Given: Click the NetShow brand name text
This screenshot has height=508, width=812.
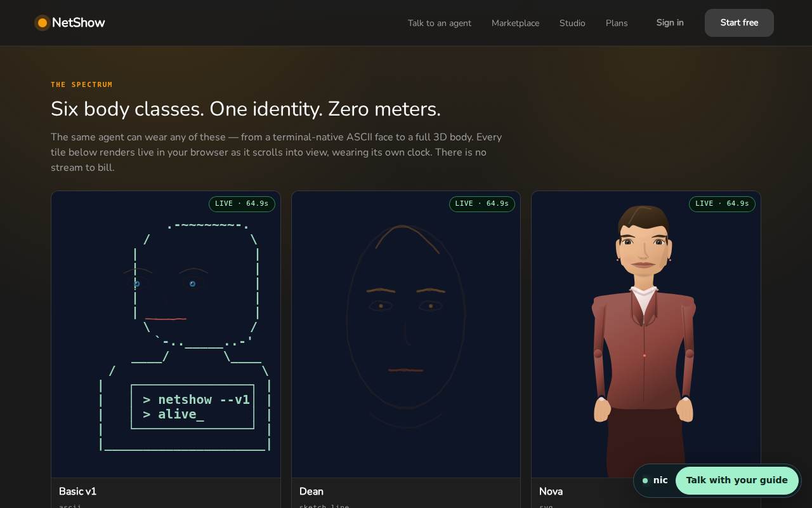Looking at the screenshot, I should [79, 23].
